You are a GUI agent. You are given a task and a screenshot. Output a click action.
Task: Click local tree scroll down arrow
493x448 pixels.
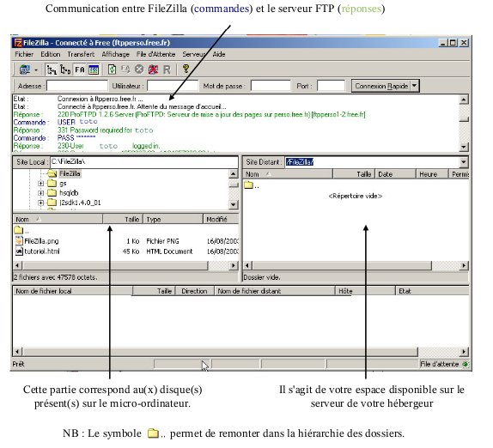click(233, 204)
